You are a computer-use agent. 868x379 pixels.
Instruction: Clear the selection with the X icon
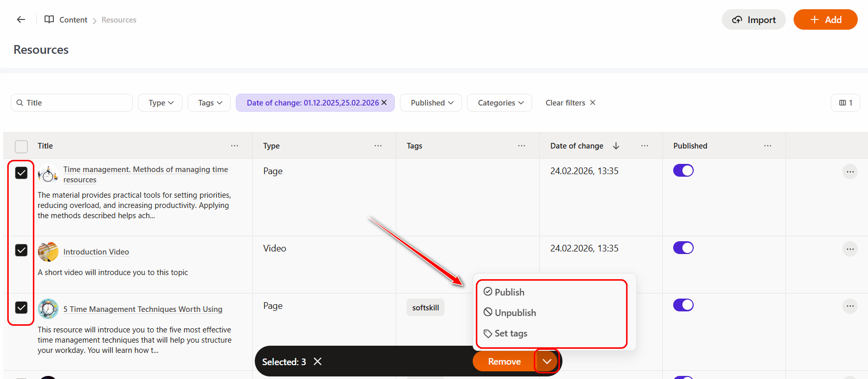coord(318,362)
